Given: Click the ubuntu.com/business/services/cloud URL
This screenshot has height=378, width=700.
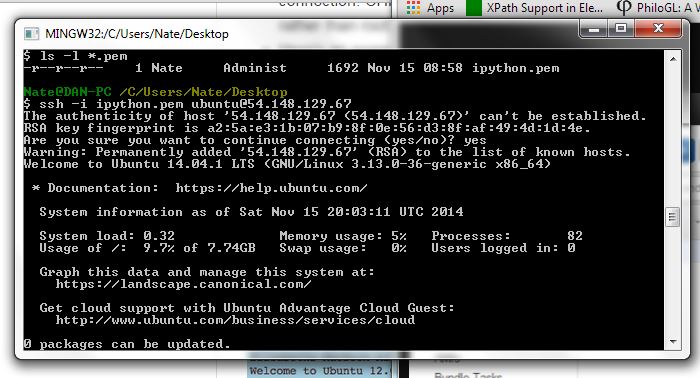Looking at the screenshot, I should pos(235,320).
